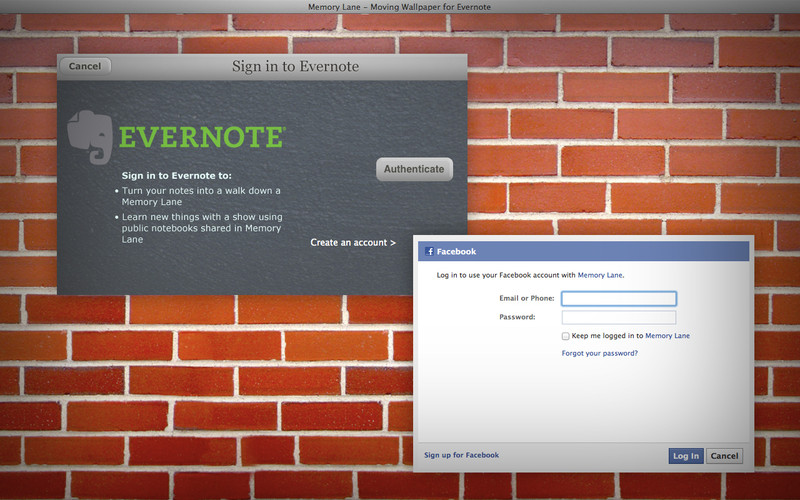Click the Evernote elephant logo icon
Image resolution: width=800 pixels, height=500 pixels.
pyautogui.click(x=90, y=137)
